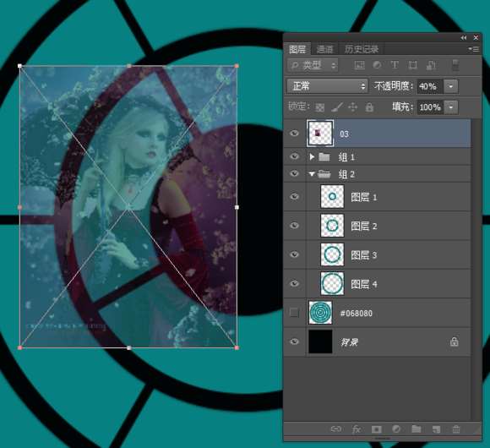Click the text layer filter icon

(x=395, y=65)
